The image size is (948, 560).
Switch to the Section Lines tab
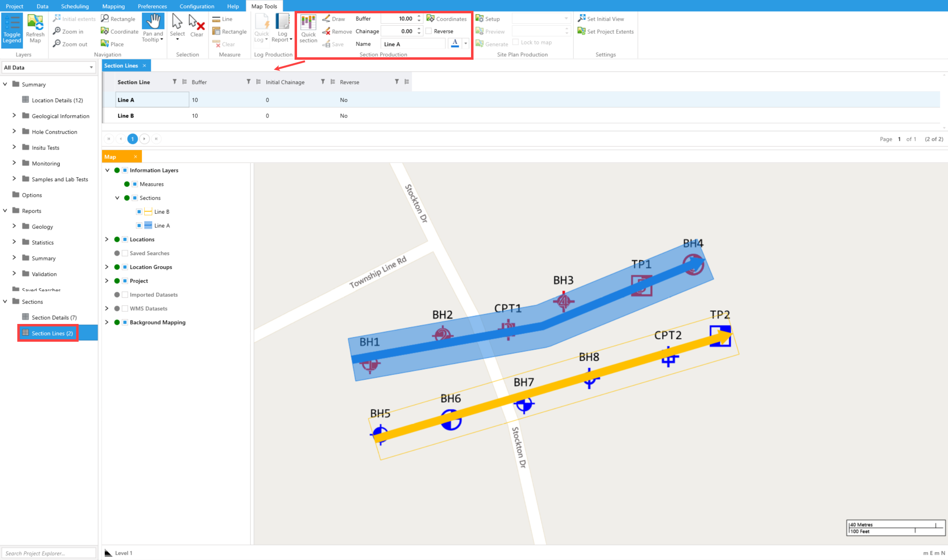point(121,66)
